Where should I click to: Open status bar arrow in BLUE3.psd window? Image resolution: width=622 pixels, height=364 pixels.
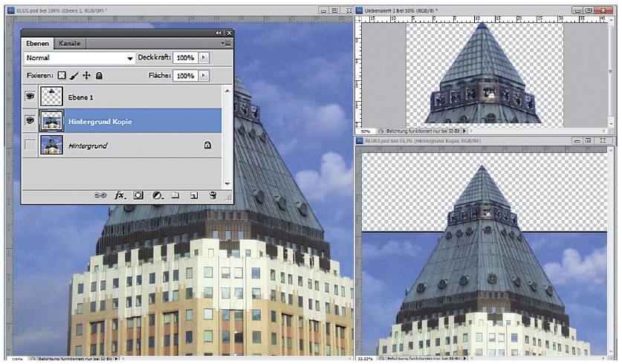(464, 359)
